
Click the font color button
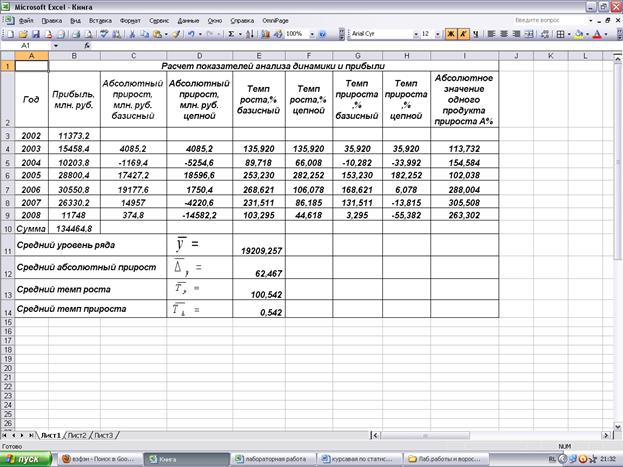[x=597, y=33]
